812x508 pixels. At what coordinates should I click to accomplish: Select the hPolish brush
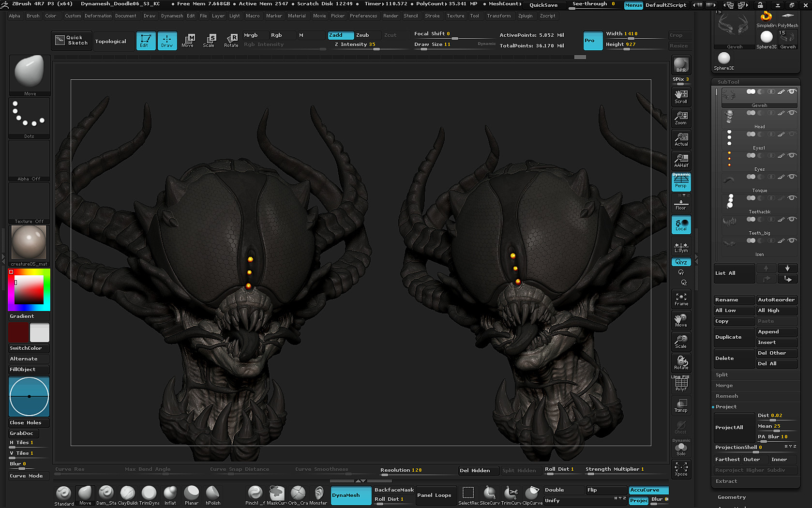[x=213, y=496]
